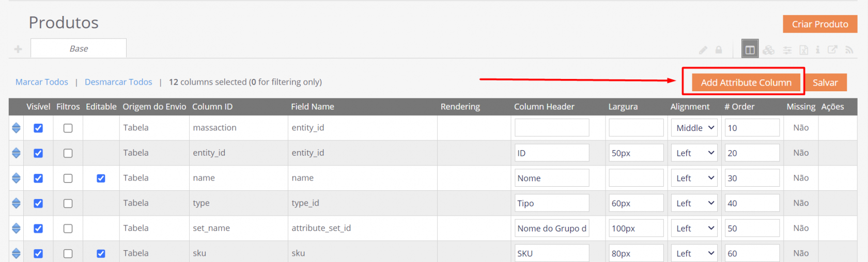868x262 pixels.
Task: Open the Alignment dropdown showing Middle
Action: pos(694,128)
